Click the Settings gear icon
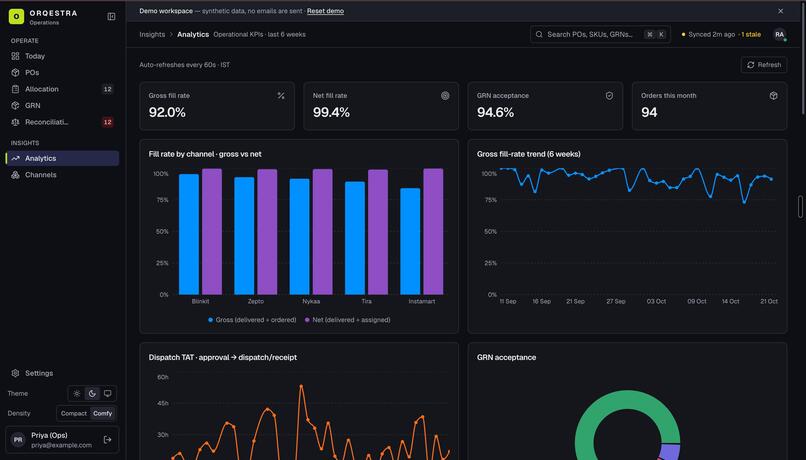This screenshot has height=460, width=806. tap(15, 373)
